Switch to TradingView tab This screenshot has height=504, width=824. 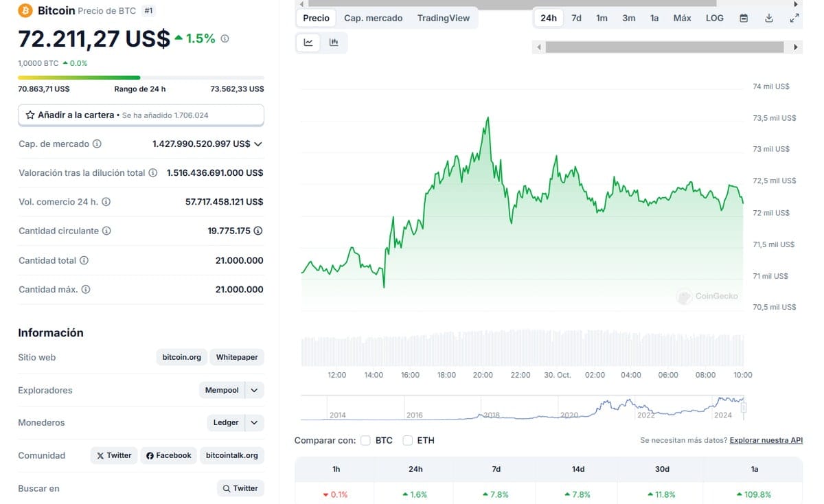point(444,19)
